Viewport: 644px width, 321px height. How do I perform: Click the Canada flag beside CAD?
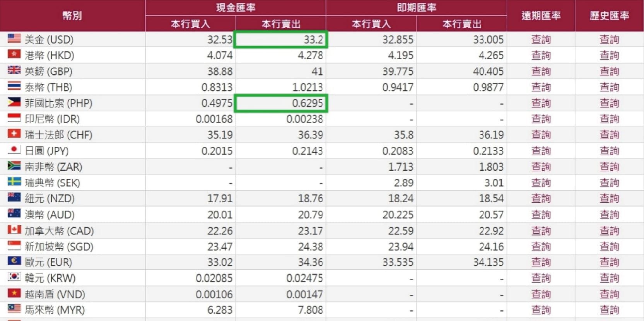click(x=14, y=230)
